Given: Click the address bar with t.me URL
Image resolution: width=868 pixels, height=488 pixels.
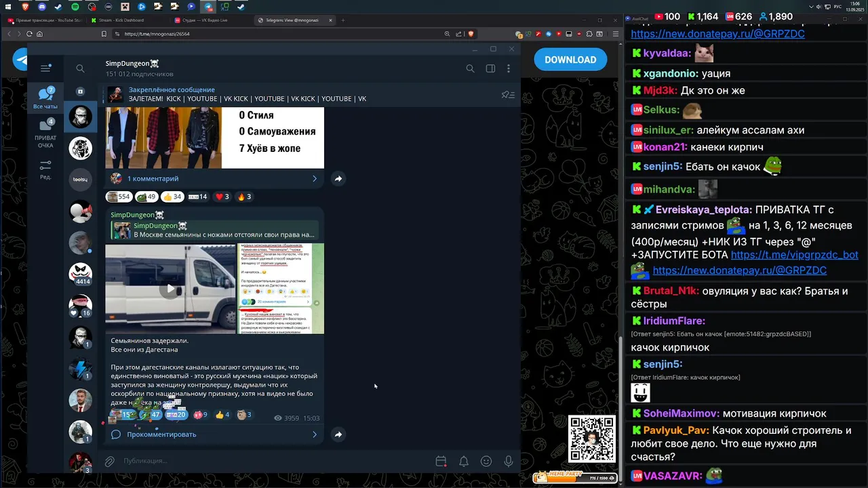Looking at the screenshot, I should pos(278,34).
